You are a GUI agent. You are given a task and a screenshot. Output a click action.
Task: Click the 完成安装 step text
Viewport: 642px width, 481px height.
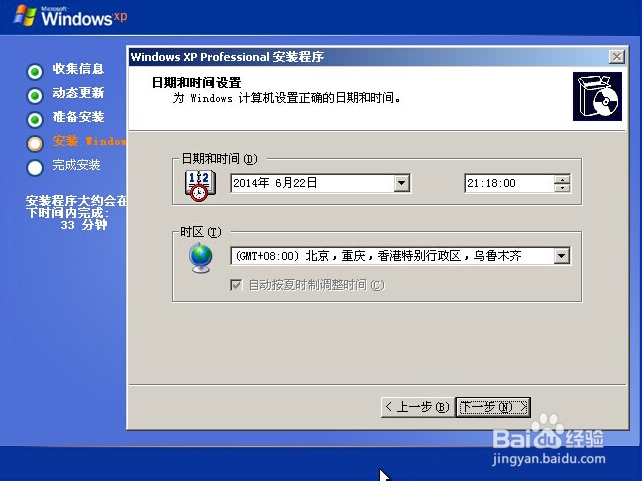click(76, 165)
